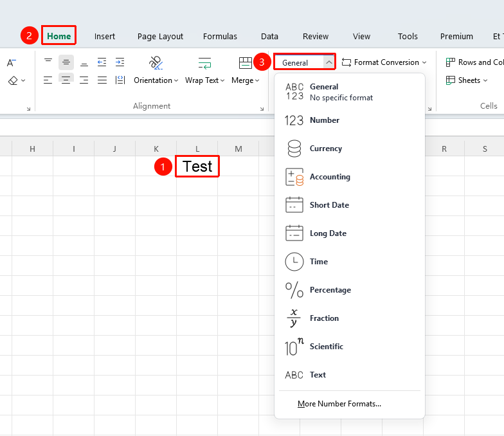
Task: Open the Orientation dropdown
Action: [x=156, y=80]
